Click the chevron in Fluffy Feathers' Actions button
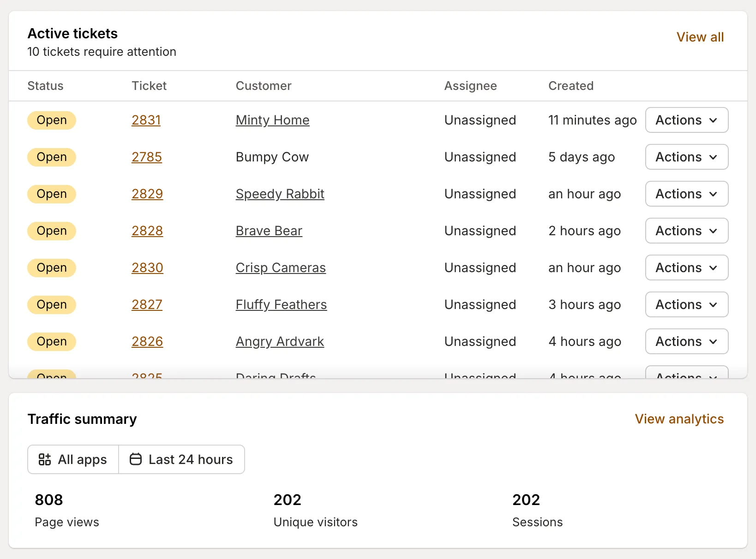Viewport: 756px width, 559px height. [713, 305]
